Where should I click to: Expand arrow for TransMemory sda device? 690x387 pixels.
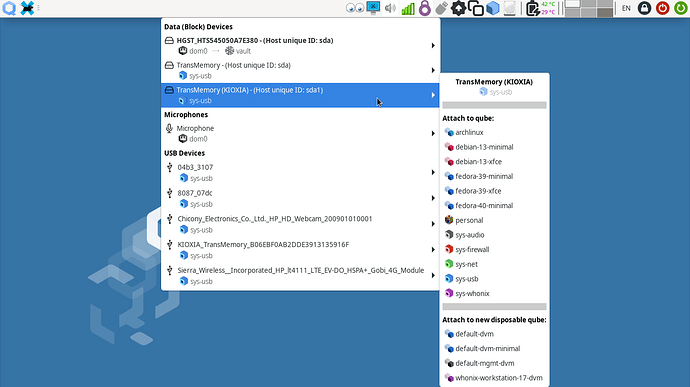click(433, 70)
